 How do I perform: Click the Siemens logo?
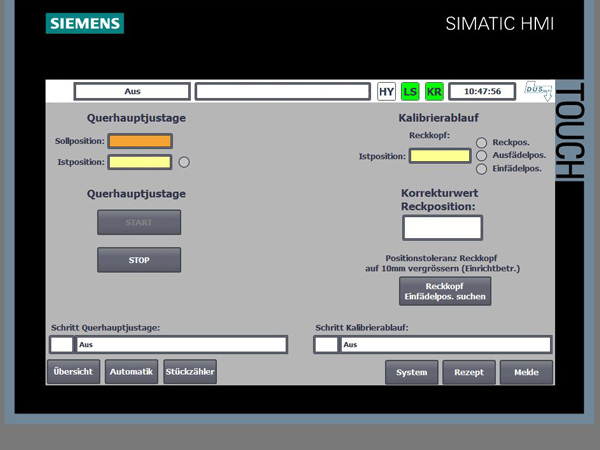click(x=85, y=24)
